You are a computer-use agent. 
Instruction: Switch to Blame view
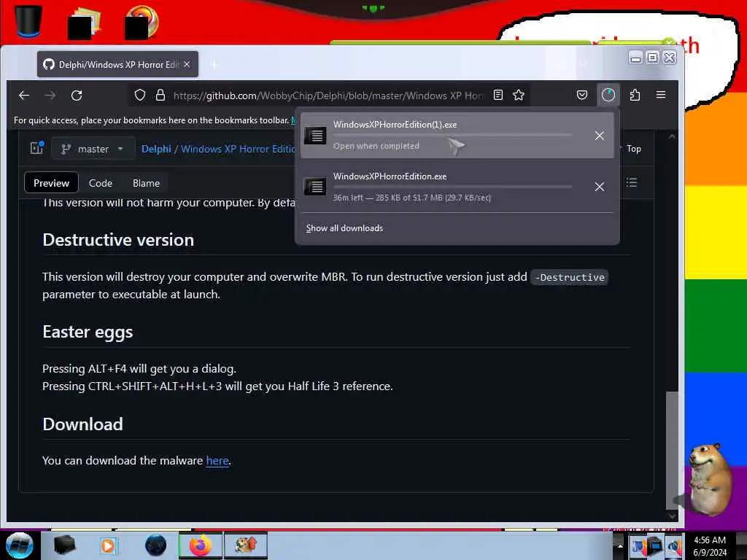point(146,183)
